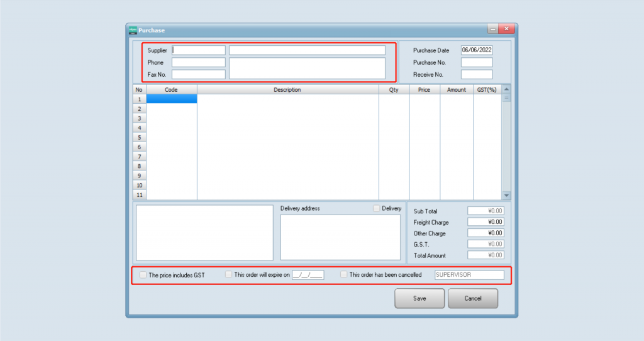Click the Description column header
Image resolution: width=644 pixels, height=341 pixels.
click(x=287, y=90)
